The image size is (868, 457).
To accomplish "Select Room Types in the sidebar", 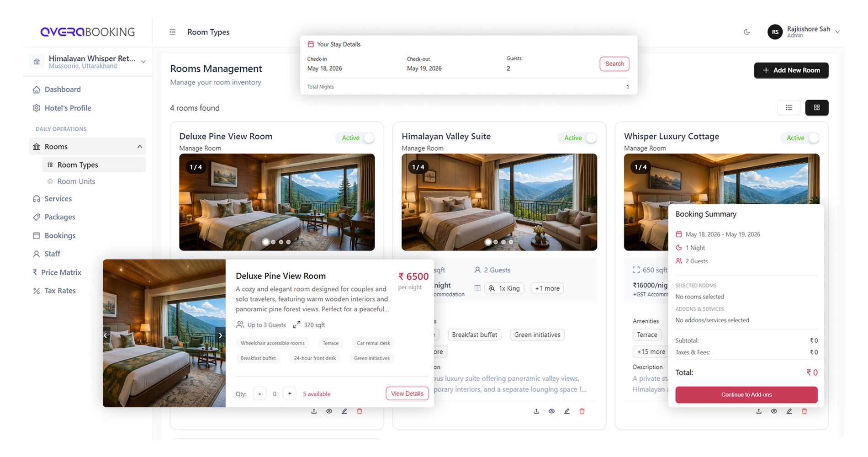I will click(94, 165).
